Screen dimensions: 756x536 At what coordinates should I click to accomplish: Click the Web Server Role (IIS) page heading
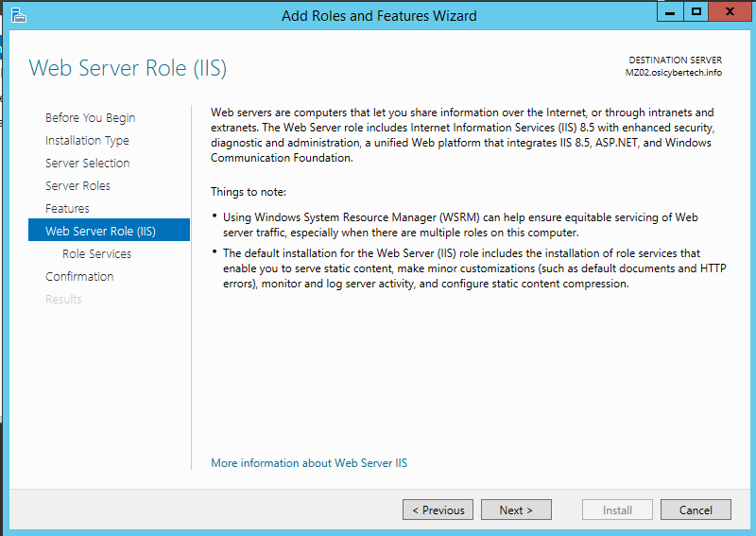128,68
